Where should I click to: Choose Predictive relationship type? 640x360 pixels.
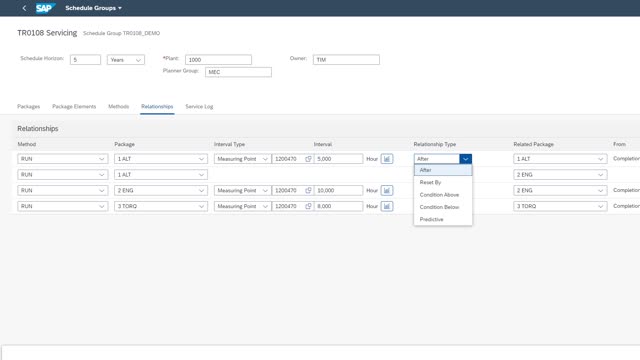point(443,219)
